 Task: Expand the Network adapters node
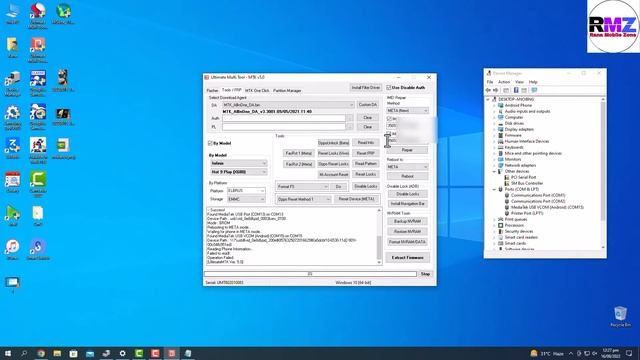click(x=494, y=165)
